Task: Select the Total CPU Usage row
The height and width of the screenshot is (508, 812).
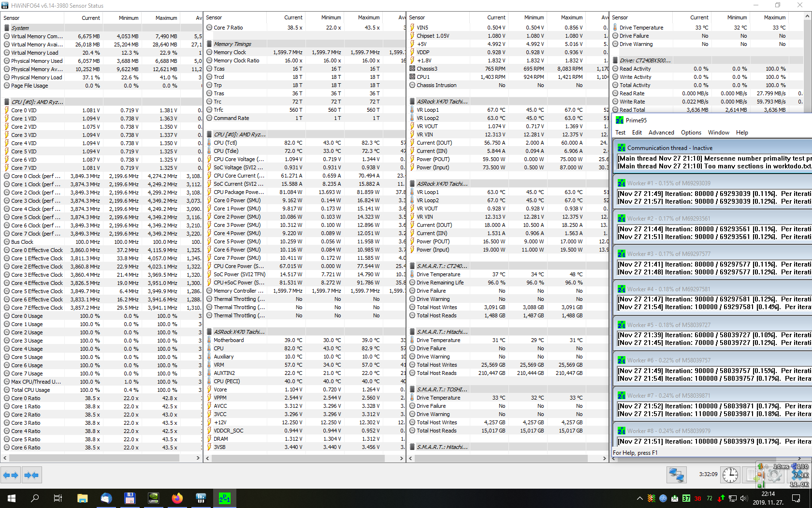Action: (x=101, y=390)
